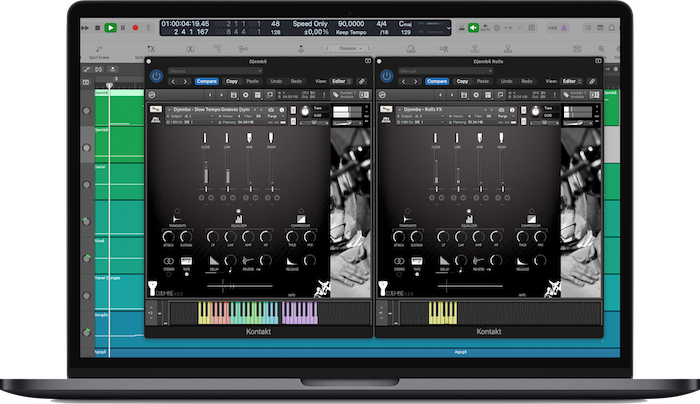Turn the Tune knob in Djembê instrument
700x404 pixels.
coord(305,112)
